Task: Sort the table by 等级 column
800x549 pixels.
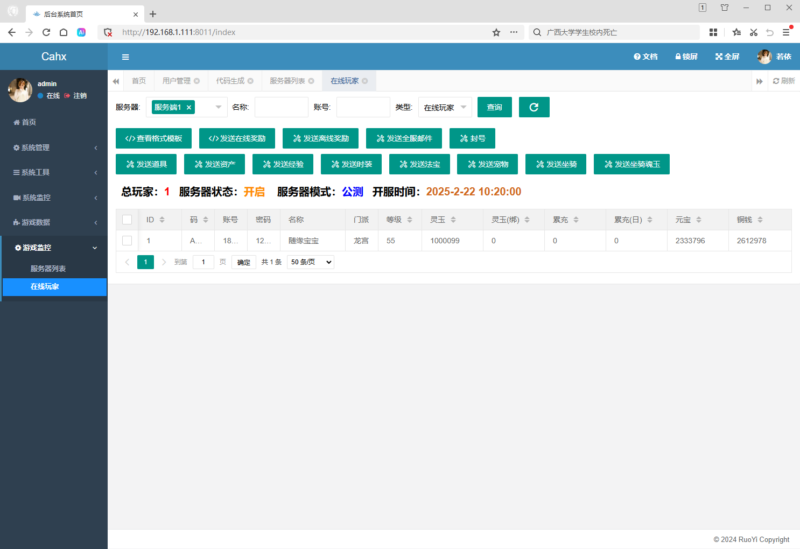Action: [409, 219]
